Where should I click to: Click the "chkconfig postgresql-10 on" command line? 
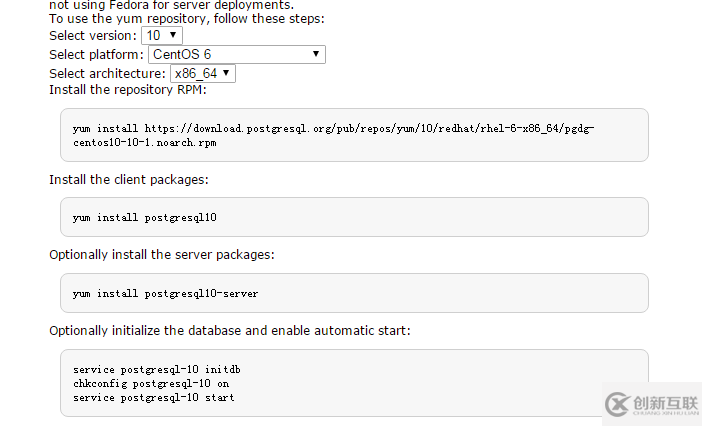click(x=151, y=383)
